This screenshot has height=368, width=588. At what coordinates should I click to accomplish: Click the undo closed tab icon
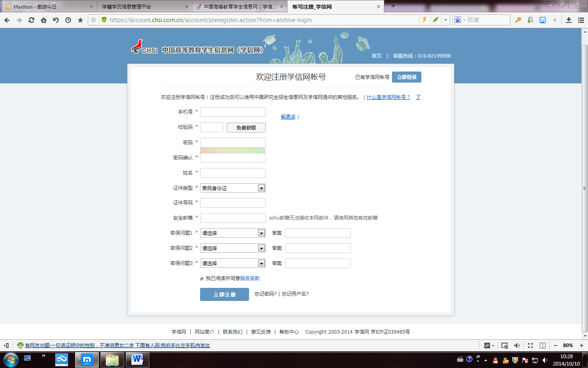pyautogui.click(x=56, y=20)
